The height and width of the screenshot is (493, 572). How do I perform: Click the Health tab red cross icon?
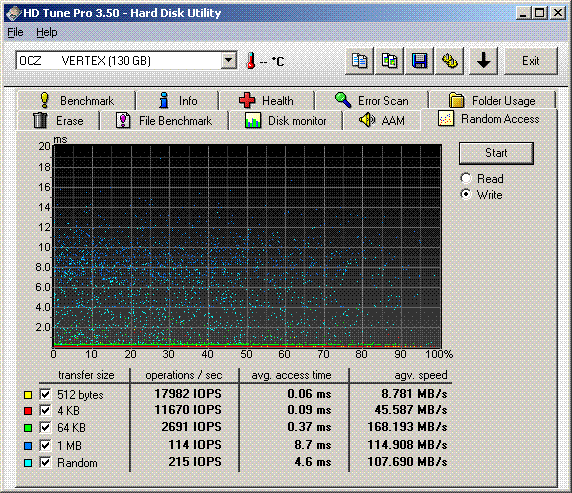click(247, 100)
